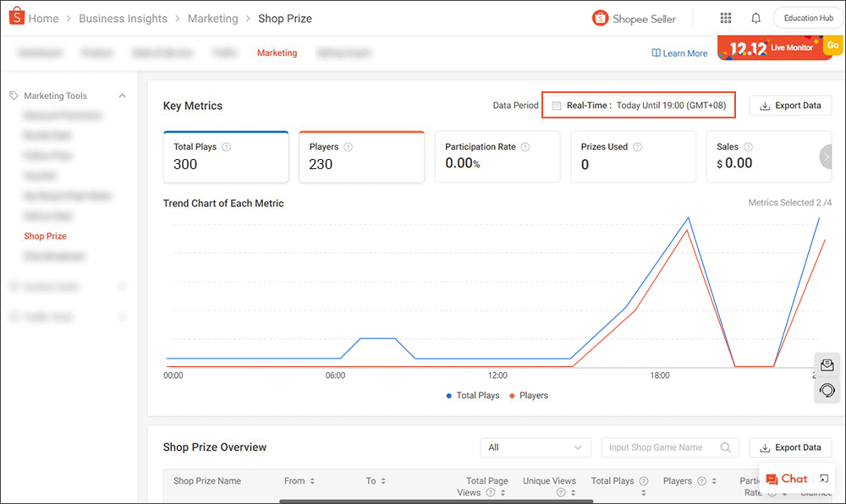Toggle Players legend series
Screen dimensions: 846x504
(529, 396)
